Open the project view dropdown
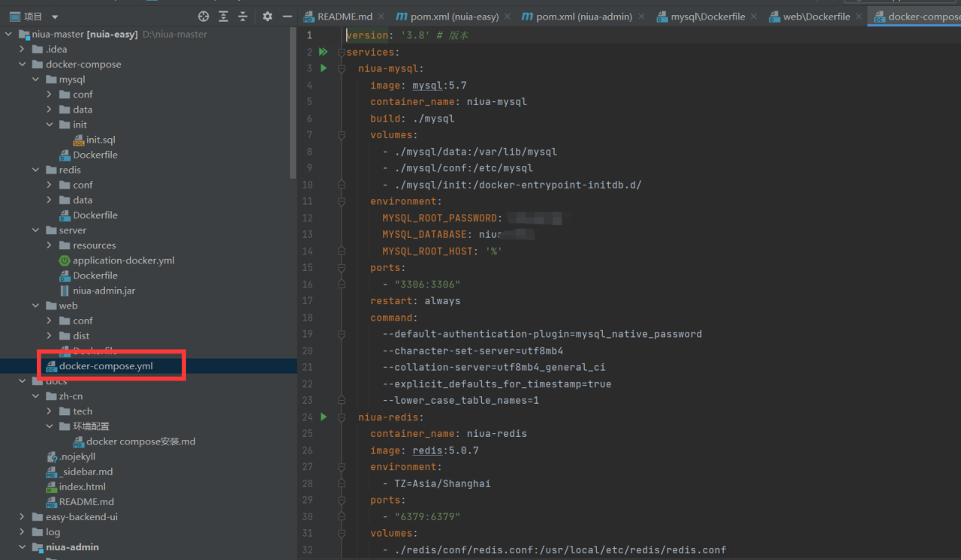Screen dimensions: 961x560 [55, 17]
